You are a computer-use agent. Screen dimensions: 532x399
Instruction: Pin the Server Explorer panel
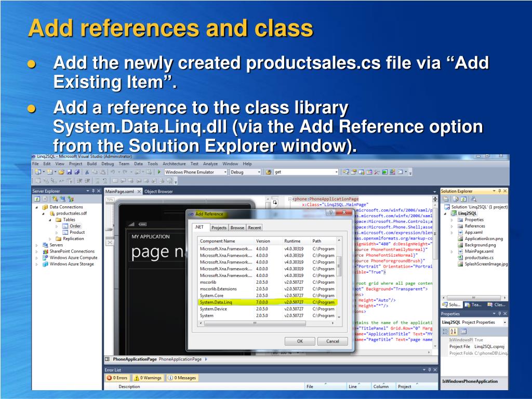94,191
